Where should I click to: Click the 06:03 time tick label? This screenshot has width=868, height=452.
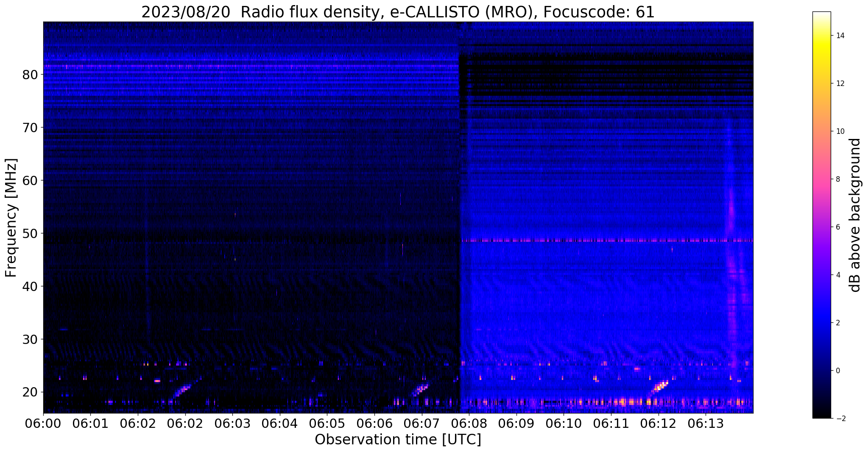[232, 424]
